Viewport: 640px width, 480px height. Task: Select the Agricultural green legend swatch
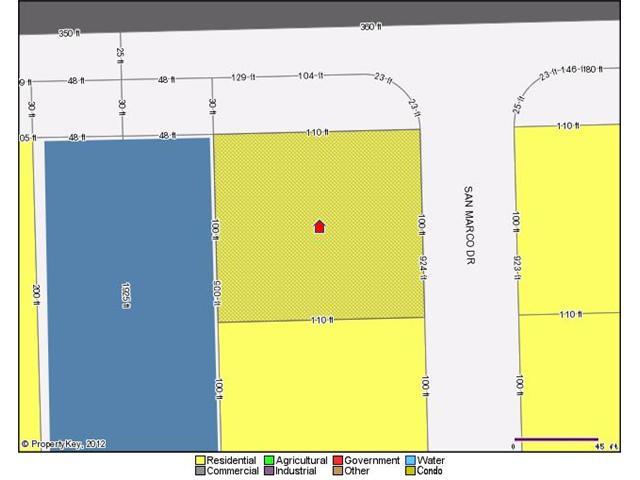(270, 461)
